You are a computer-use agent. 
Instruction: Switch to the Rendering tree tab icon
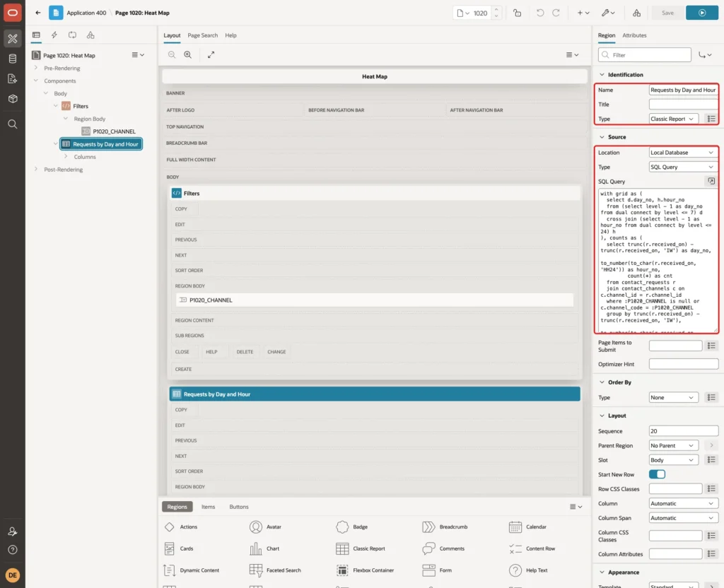click(36, 35)
